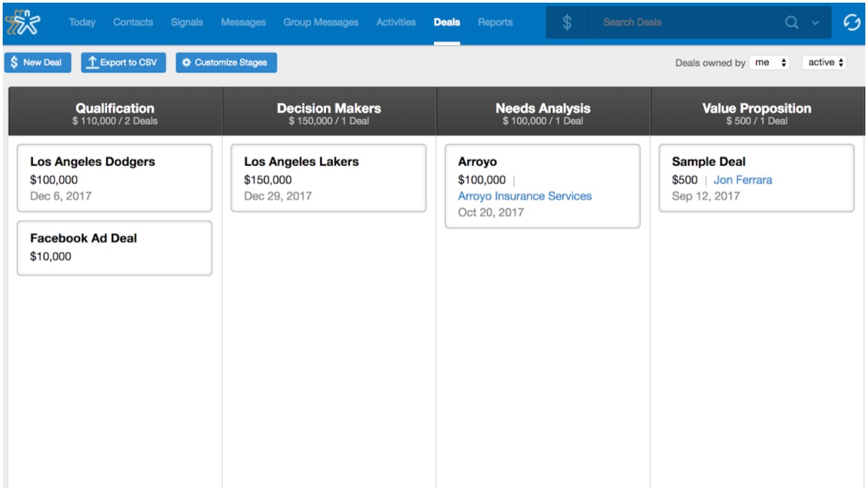Create a New Deal
Image resolution: width=868 pixels, height=488 pixels.
[x=37, y=62]
